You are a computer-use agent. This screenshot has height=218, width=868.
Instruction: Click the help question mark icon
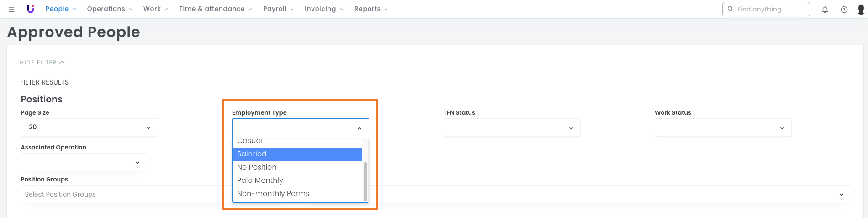click(x=844, y=10)
